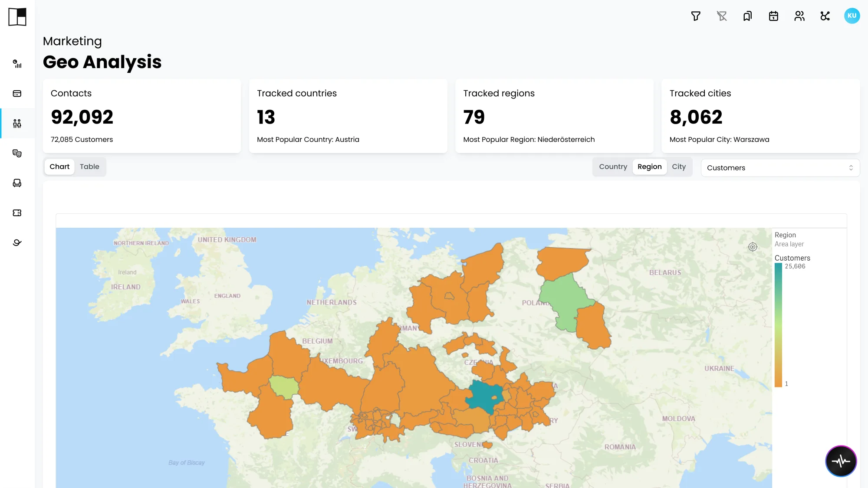Click 'Most Popular City: Warszawa' text
Image resolution: width=868 pixels, height=488 pixels.
pos(719,139)
